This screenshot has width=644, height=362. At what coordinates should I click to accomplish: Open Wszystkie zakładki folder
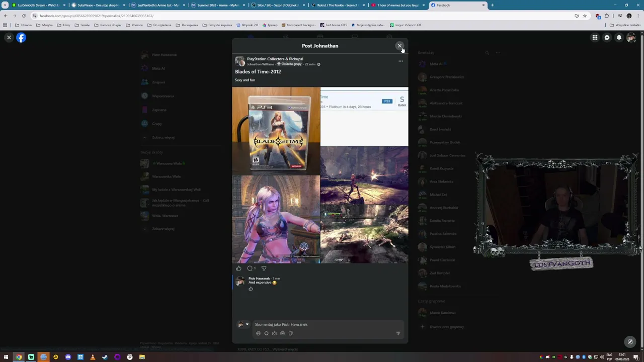[x=625, y=25]
